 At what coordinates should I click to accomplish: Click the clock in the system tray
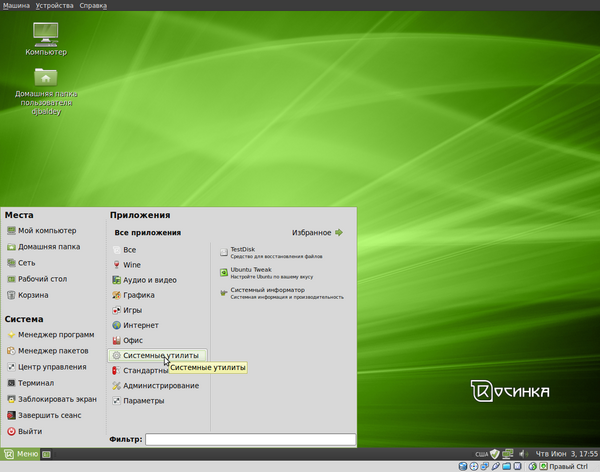point(567,454)
